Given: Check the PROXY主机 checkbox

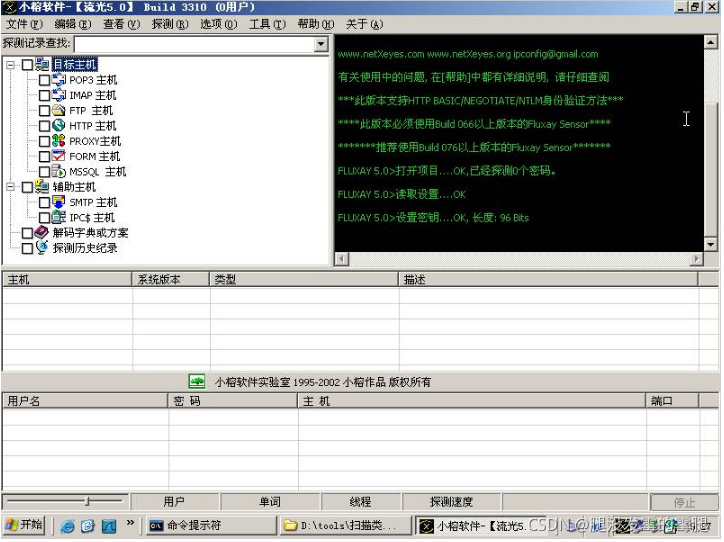Looking at the screenshot, I should click(44, 141).
